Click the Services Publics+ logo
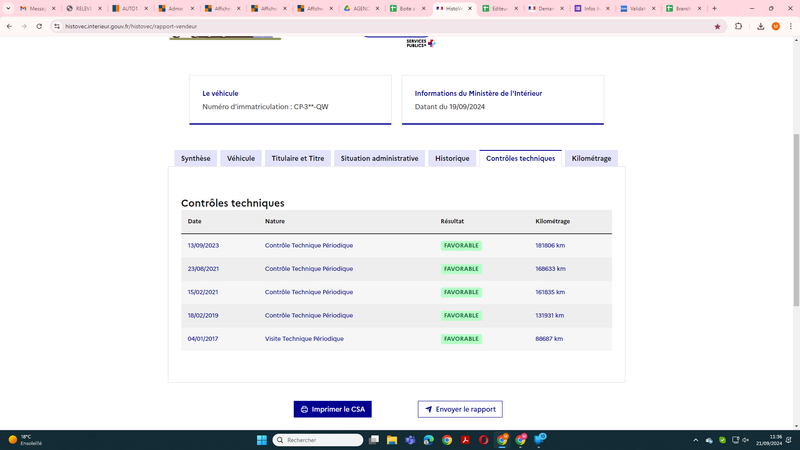800x450 pixels. (421, 43)
